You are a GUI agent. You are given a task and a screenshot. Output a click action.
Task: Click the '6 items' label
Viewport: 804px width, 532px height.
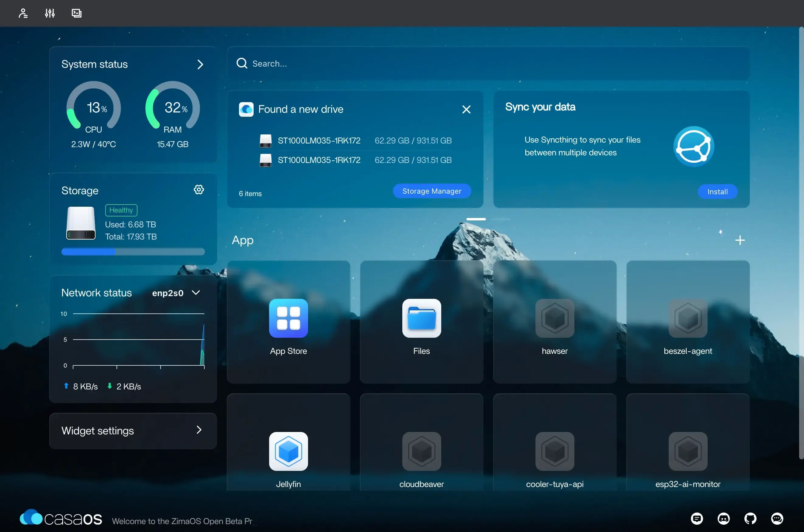tap(251, 194)
